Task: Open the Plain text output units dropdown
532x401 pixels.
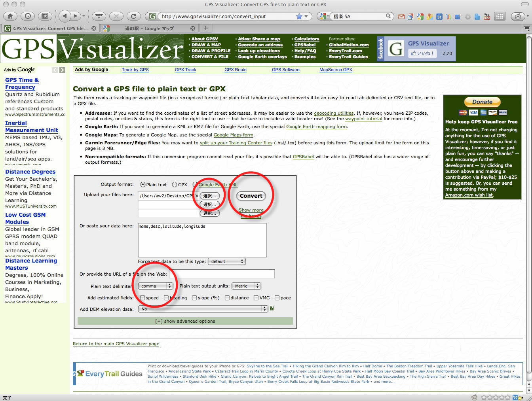Action: 246,286
